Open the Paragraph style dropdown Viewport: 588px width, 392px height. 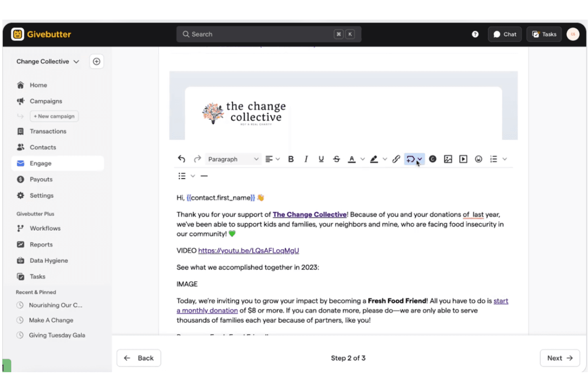pos(233,159)
